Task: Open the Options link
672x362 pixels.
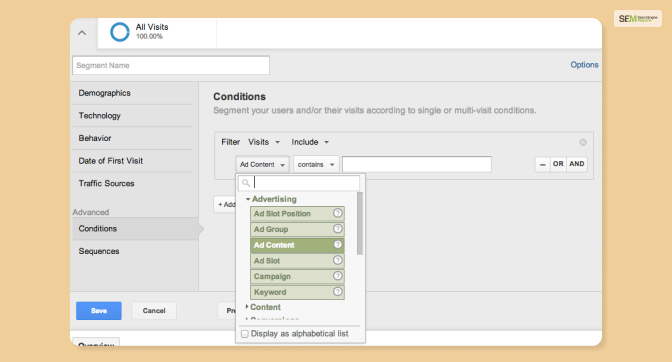Action: (x=584, y=65)
